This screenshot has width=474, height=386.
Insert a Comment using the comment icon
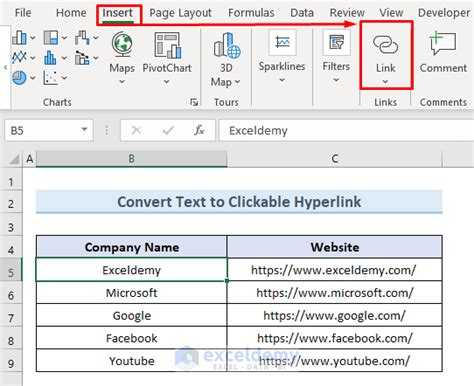pos(442,43)
